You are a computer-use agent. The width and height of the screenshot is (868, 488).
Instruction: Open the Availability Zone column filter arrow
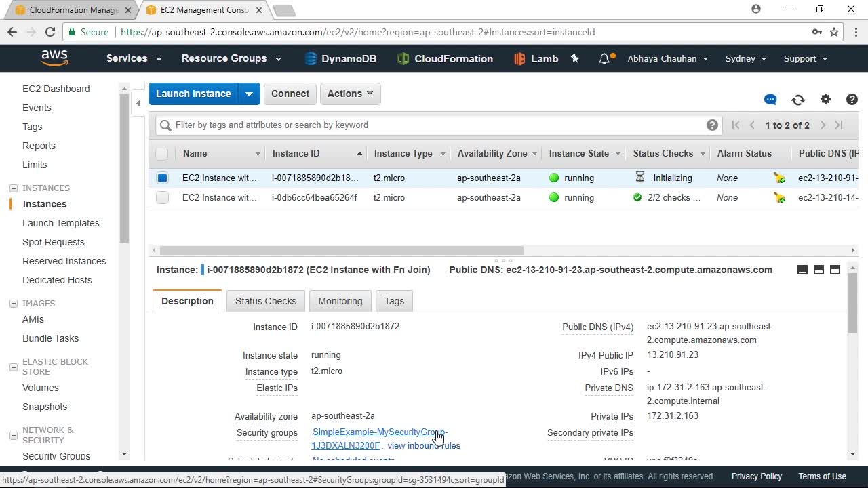(x=536, y=154)
